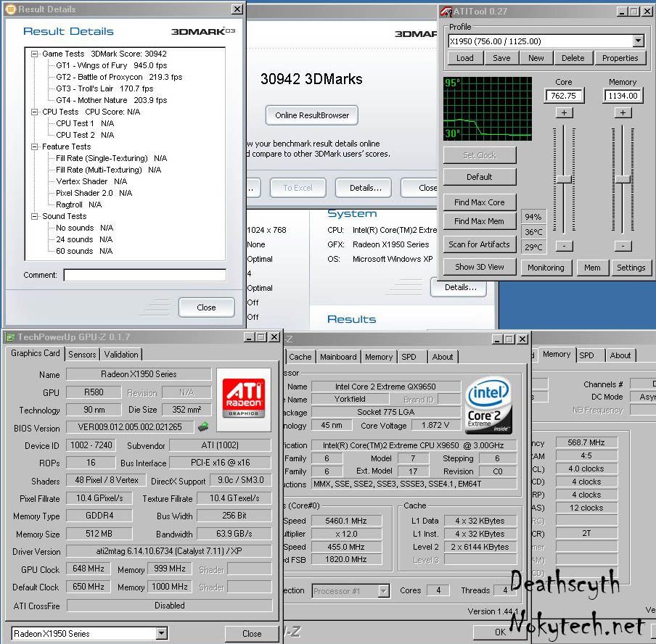Click the Online ResultBrowser button in 3DMark
656x644 pixels.
[312, 115]
